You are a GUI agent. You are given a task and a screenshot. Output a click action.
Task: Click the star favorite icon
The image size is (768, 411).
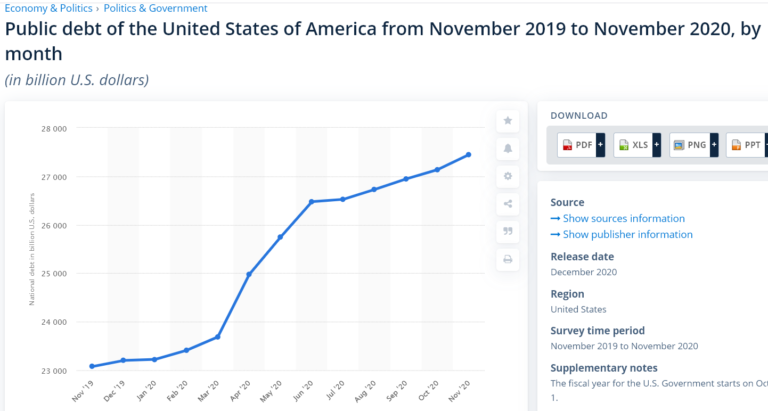click(508, 121)
